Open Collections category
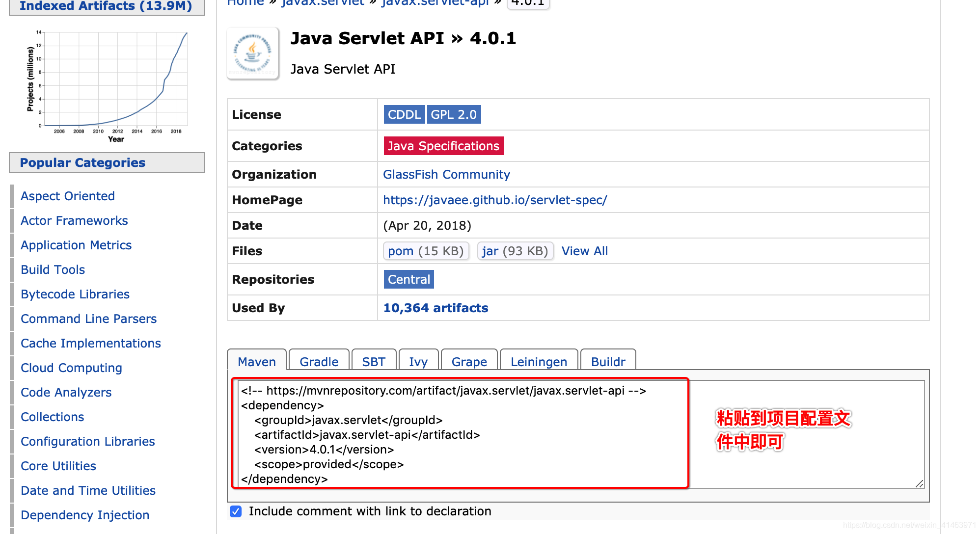 point(53,417)
